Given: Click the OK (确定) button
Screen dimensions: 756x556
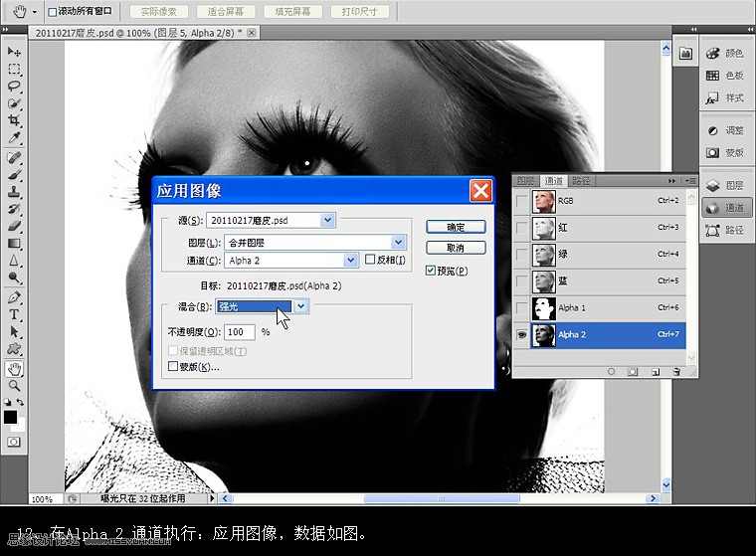Looking at the screenshot, I should (x=456, y=227).
